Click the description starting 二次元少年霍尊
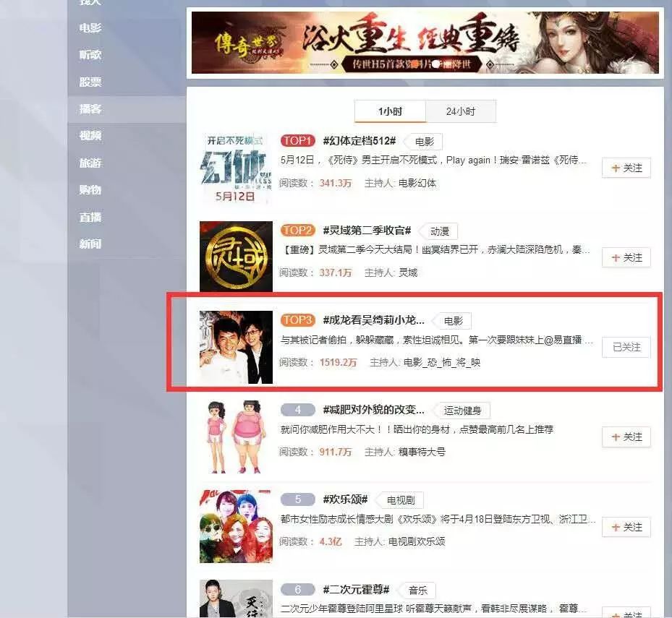 (x=435, y=609)
